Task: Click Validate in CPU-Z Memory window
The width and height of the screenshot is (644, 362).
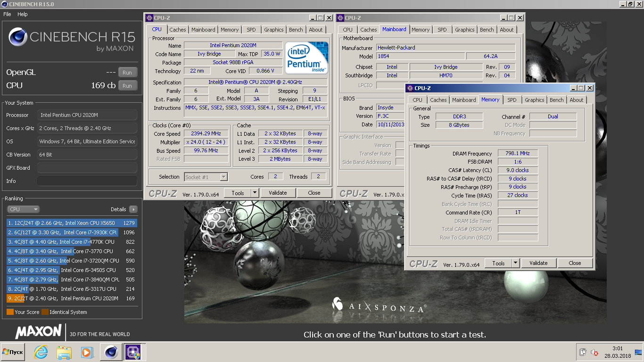Action: (538, 263)
